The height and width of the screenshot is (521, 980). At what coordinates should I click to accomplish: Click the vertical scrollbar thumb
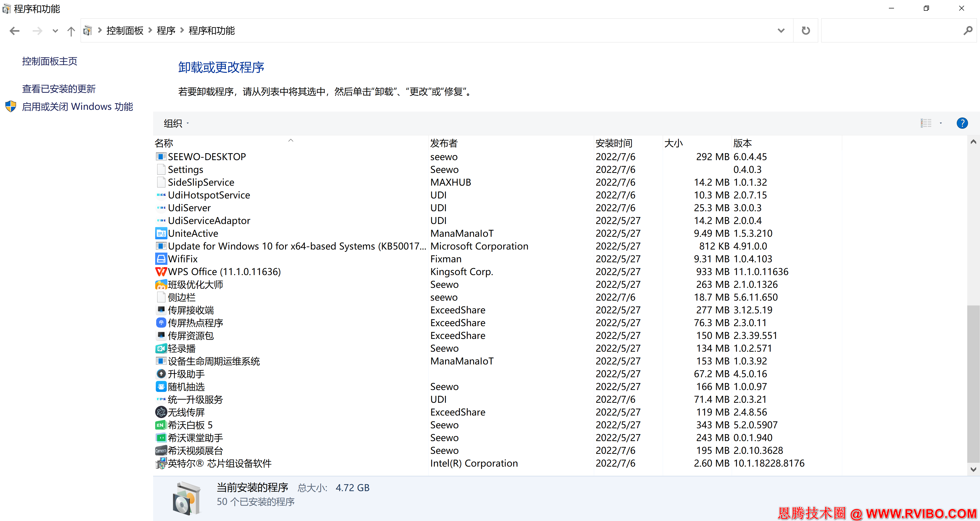point(973,384)
